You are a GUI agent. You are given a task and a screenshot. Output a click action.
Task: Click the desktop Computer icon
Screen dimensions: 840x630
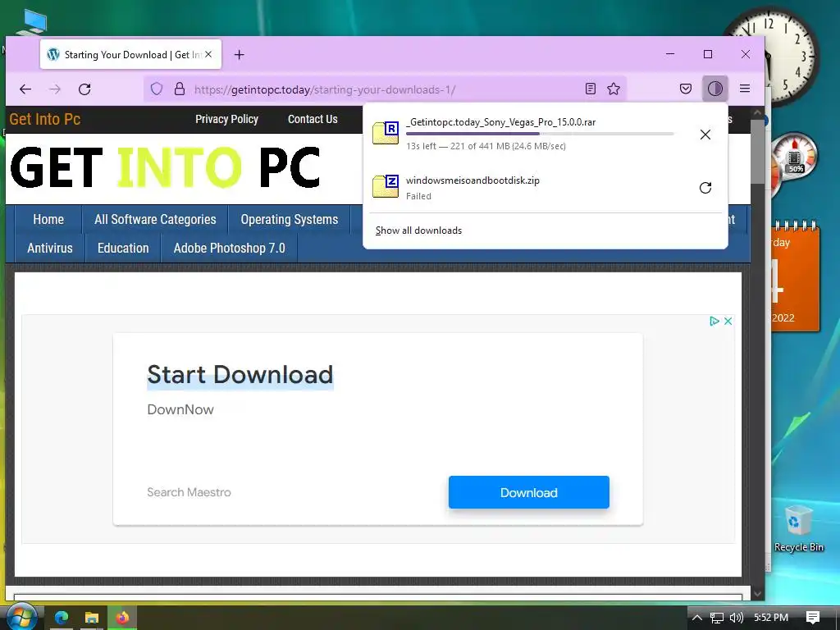(32, 22)
